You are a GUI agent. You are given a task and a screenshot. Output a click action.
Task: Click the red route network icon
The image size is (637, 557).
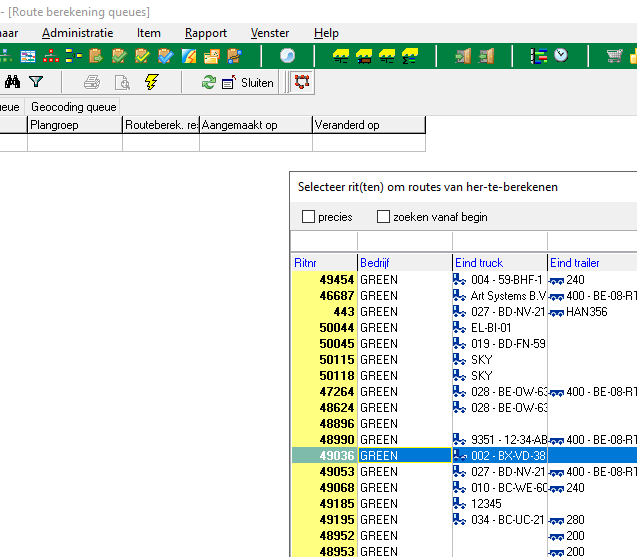pos(301,82)
